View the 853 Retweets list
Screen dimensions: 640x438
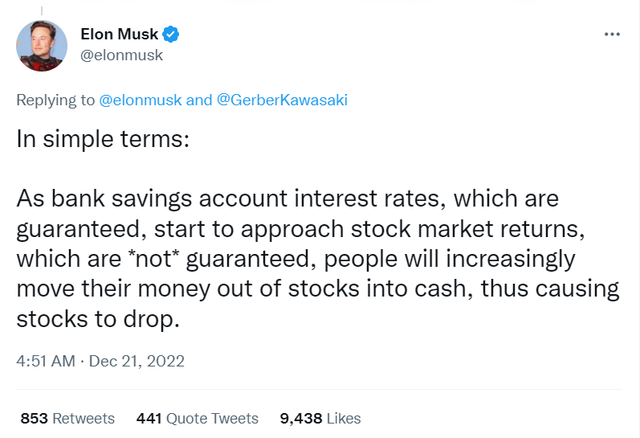67,418
